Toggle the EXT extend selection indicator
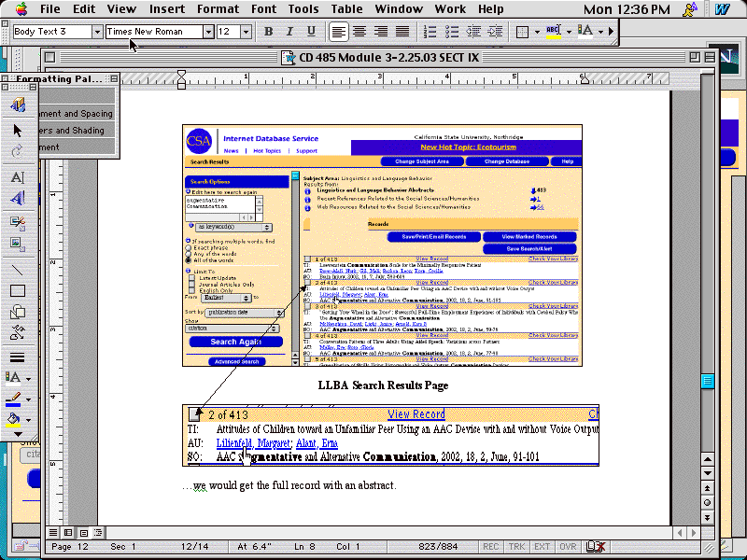The image size is (747, 560). coord(542,547)
